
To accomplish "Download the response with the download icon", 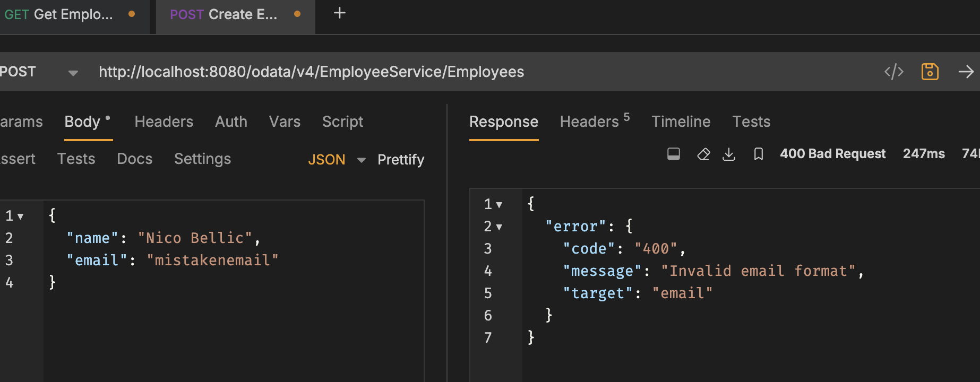I will [x=729, y=154].
